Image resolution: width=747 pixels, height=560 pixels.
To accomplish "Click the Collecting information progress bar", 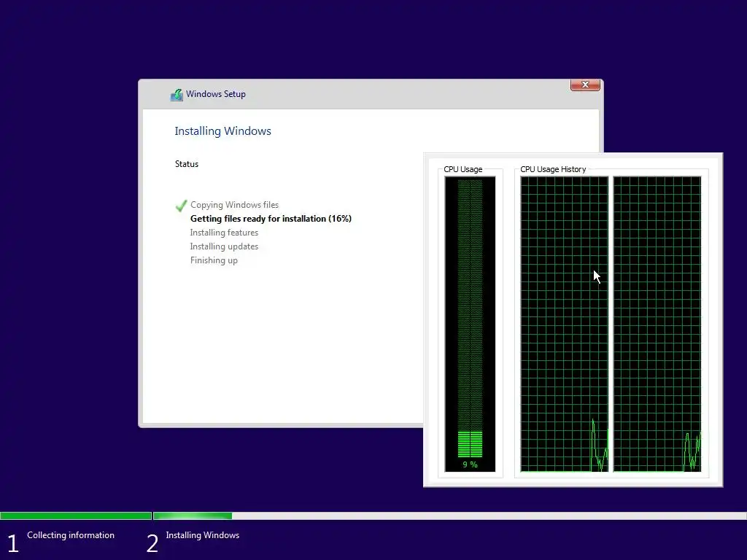I will [x=76, y=516].
